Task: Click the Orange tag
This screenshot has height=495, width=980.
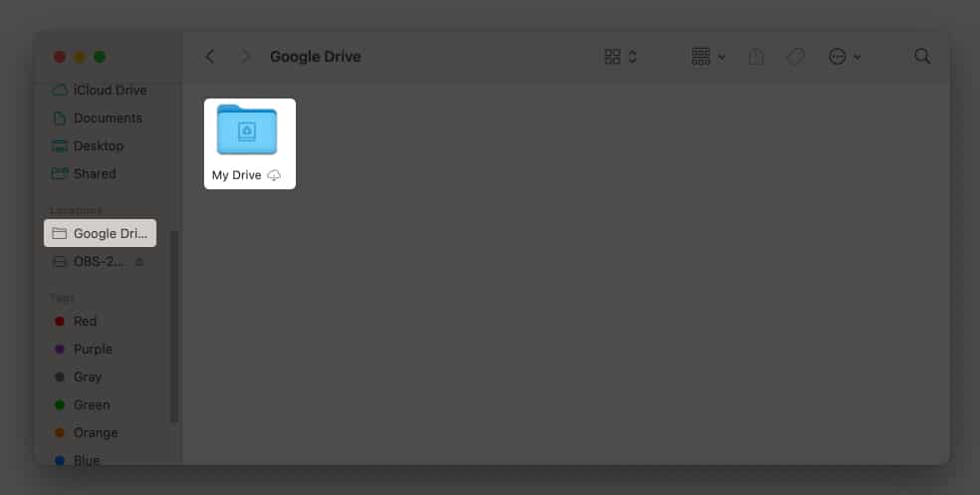Action: [x=86, y=432]
